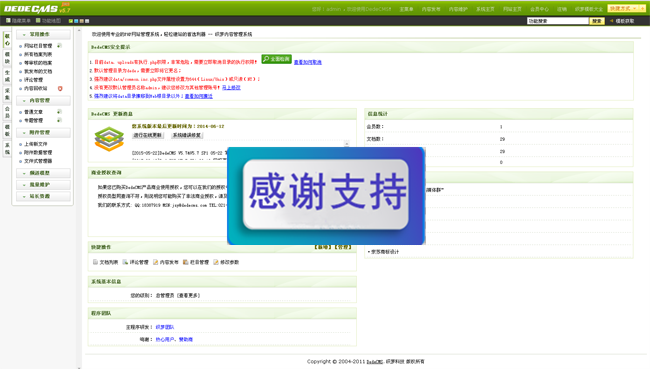Click the 进行在线更新 button
The width and height of the screenshot is (650, 369).
[x=148, y=135]
